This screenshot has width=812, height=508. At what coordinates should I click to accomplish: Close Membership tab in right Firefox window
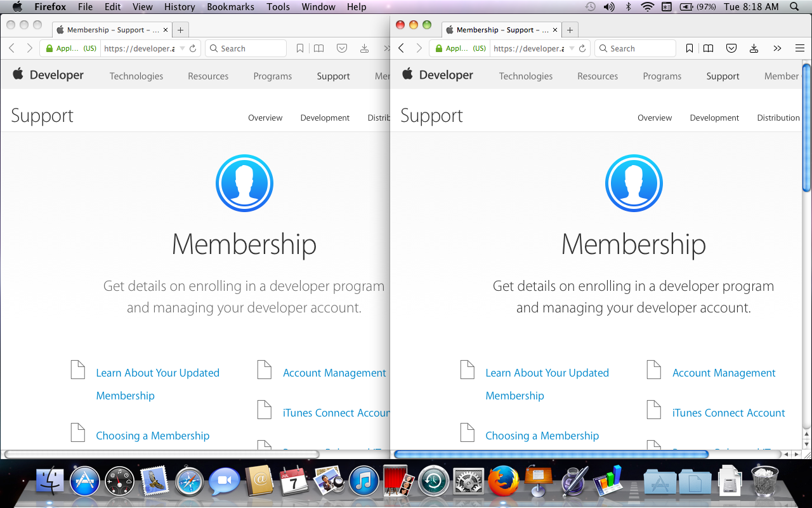pos(555,30)
